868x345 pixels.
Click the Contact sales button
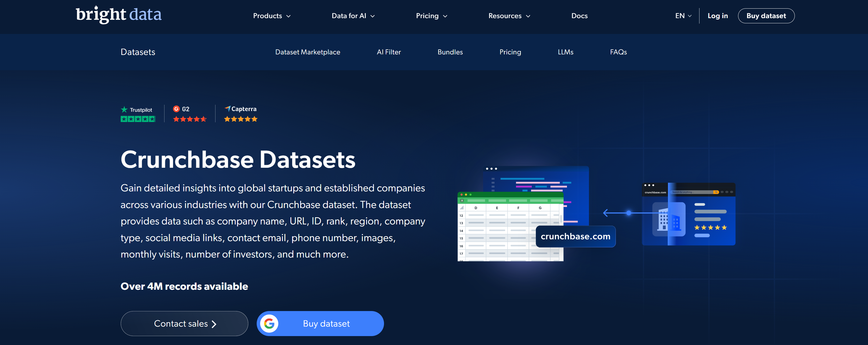click(x=184, y=323)
